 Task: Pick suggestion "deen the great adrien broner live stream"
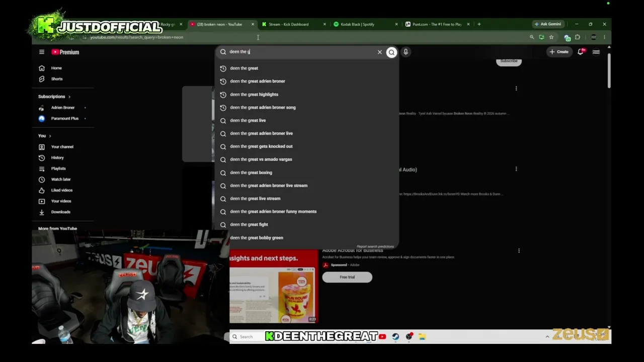pos(306,186)
